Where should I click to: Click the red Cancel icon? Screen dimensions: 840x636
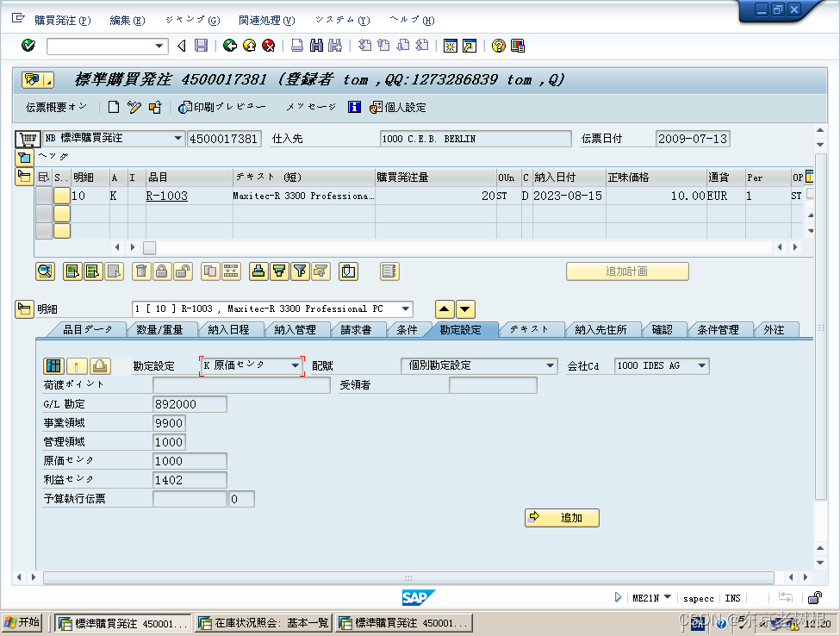pos(269,46)
